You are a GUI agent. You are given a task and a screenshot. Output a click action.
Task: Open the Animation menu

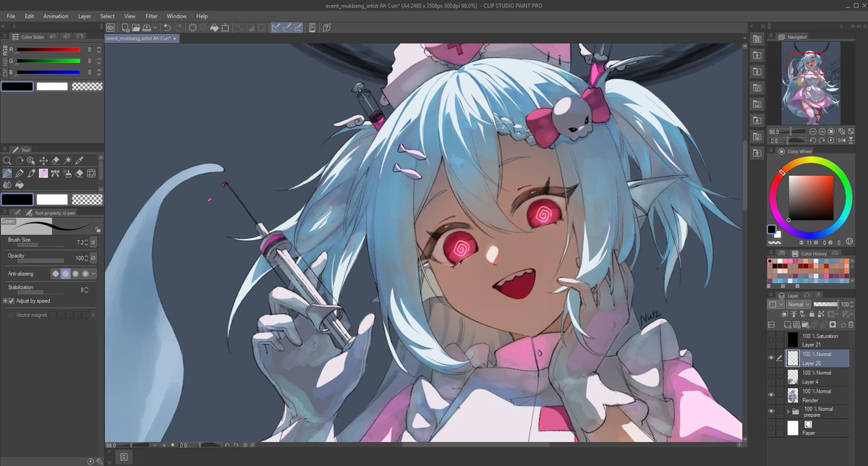point(55,16)
